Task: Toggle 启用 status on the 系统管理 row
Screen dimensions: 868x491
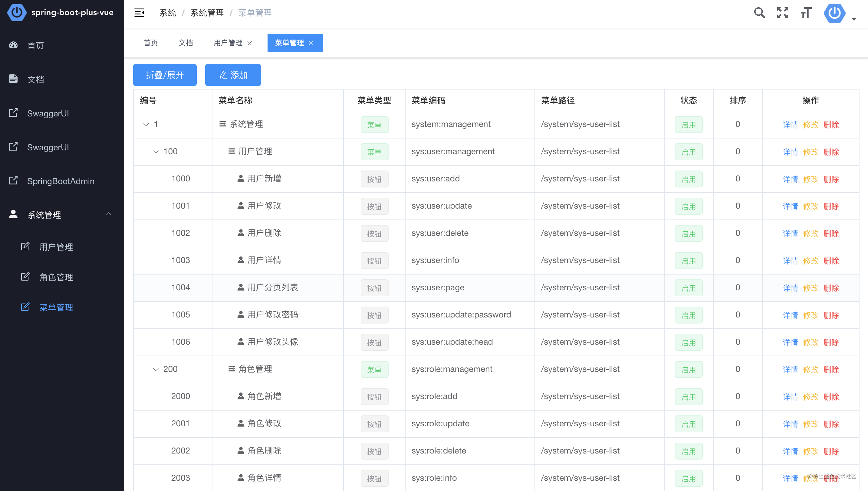Action: tap(689, 124)
